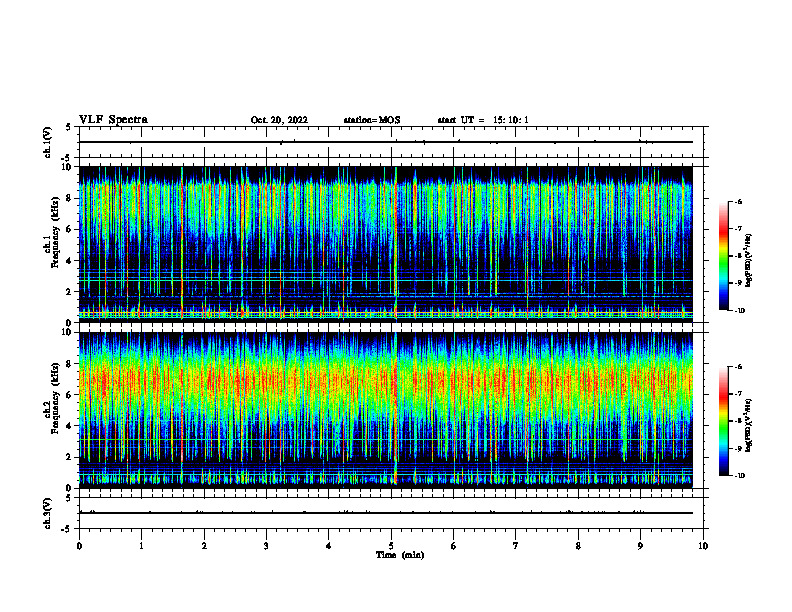The height and width of the screenshot is (612, 792).
Task: Click the "0" tick on the time axis
Action: [x=79, y=546]
